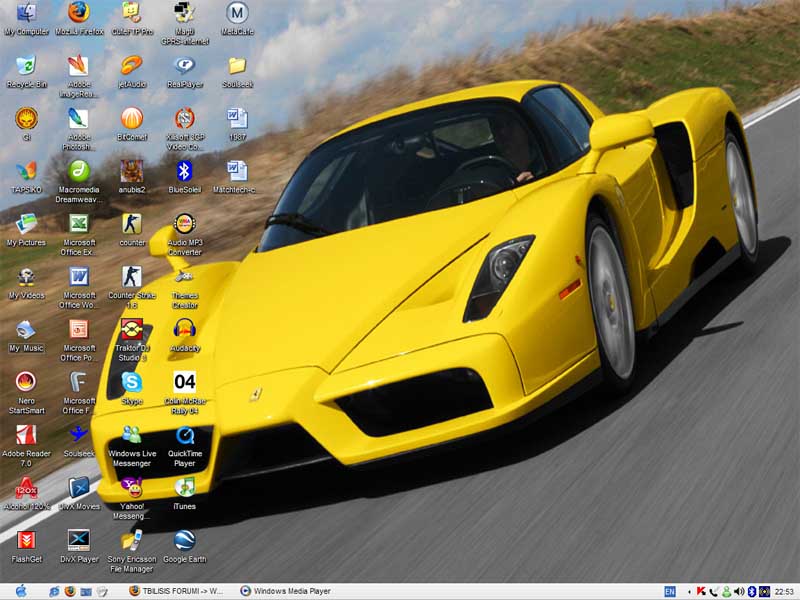Image resolution: width=800 pixels, height=600 pixels.
Task: Click the phone handset tray icon
Action: click(714, 591)
